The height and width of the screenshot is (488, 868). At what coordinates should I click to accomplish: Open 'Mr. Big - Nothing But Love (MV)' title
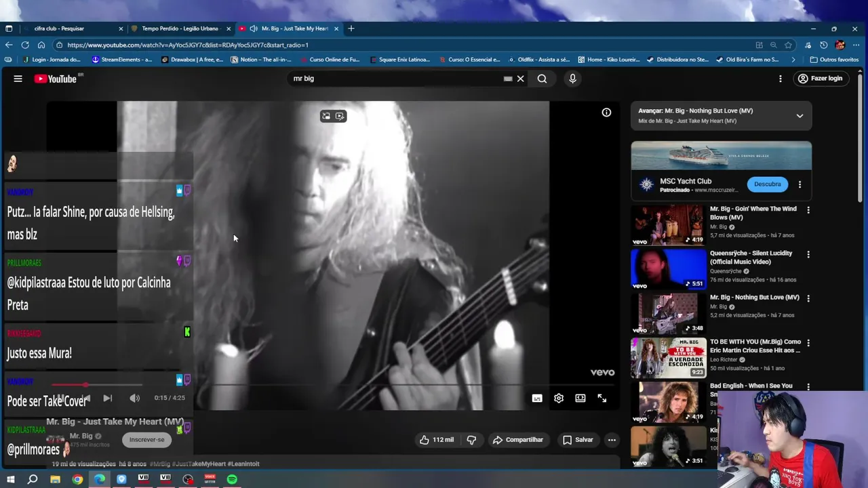[755, 298]
